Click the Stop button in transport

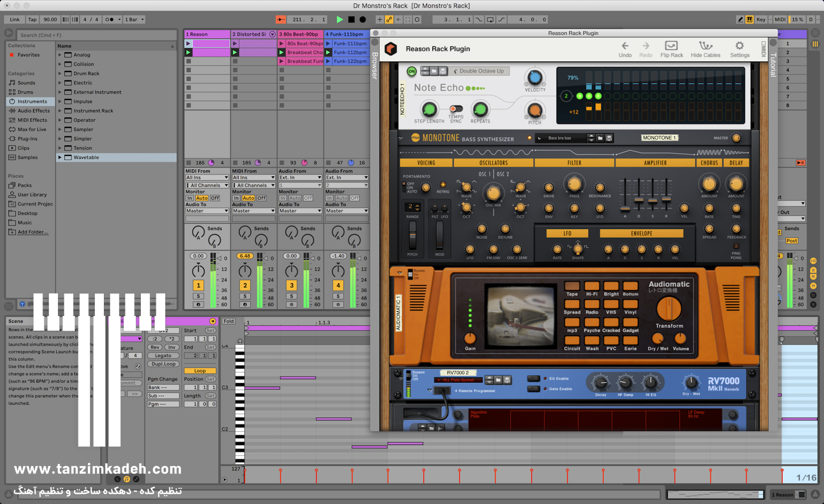tap(351, 19)
